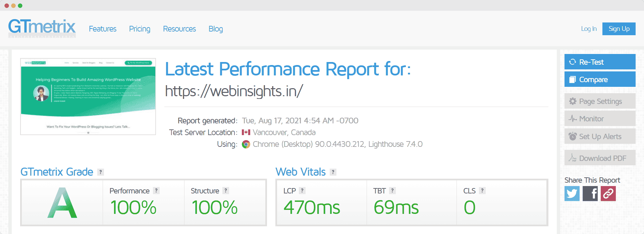Click the Share This Report label
The image size is (644, 234).
(592, 180)
